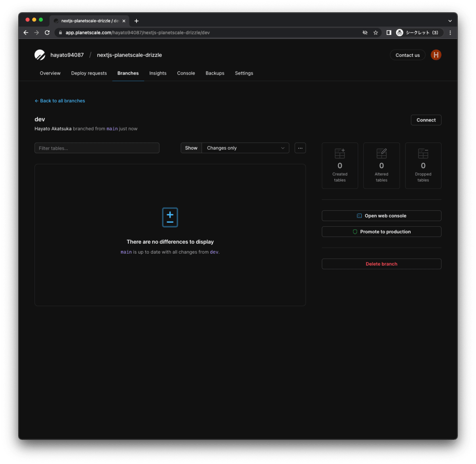Click the macOS green fullscreen button
Viewport: 476px width, 464px height.
tap(41, 19)
